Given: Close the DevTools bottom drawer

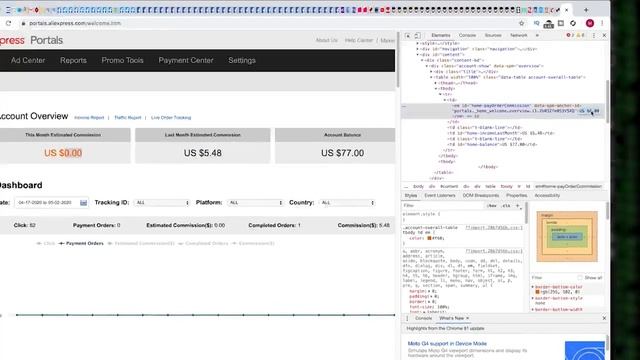Looking at the screenshot, I should (x=604, y=318).
